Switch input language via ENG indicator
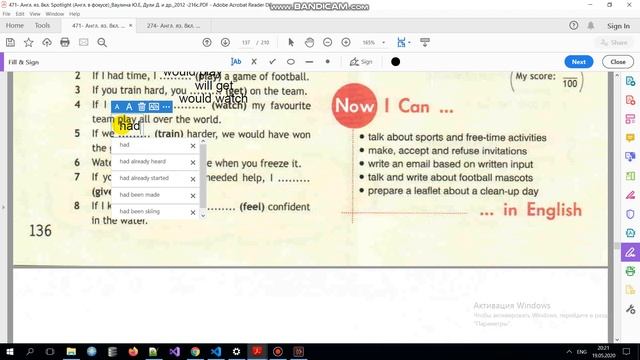 582,351
